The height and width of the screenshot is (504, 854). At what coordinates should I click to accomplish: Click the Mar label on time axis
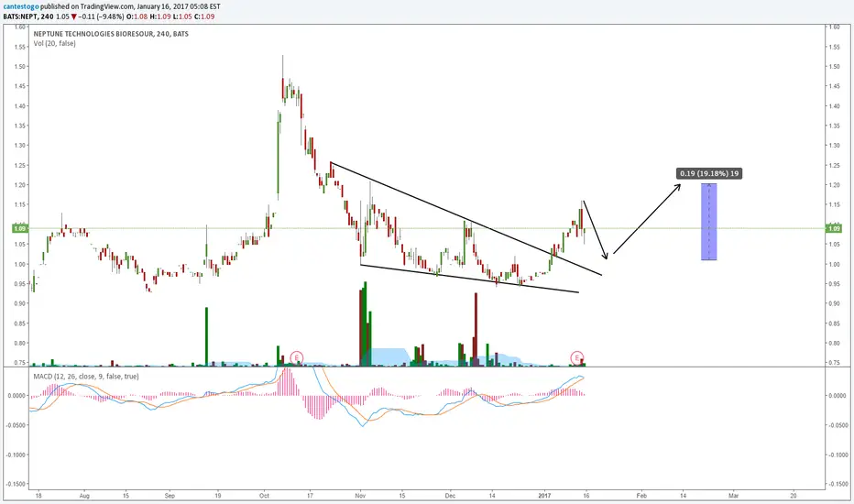click(734, 496)
